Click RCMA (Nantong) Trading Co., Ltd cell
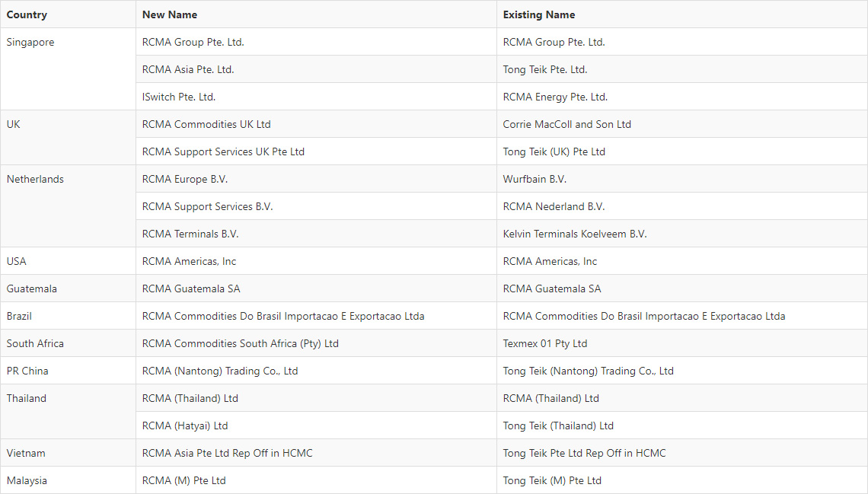This screenshot has width=868, height=494. pos(316,371)
